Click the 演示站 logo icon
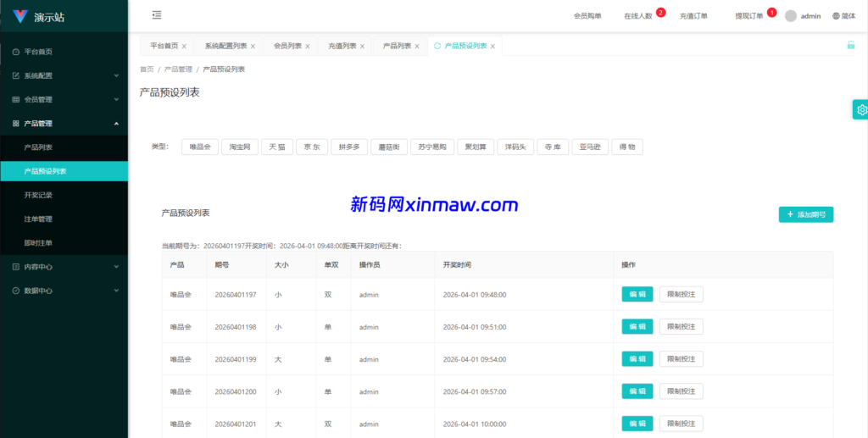 coord(20,17)
